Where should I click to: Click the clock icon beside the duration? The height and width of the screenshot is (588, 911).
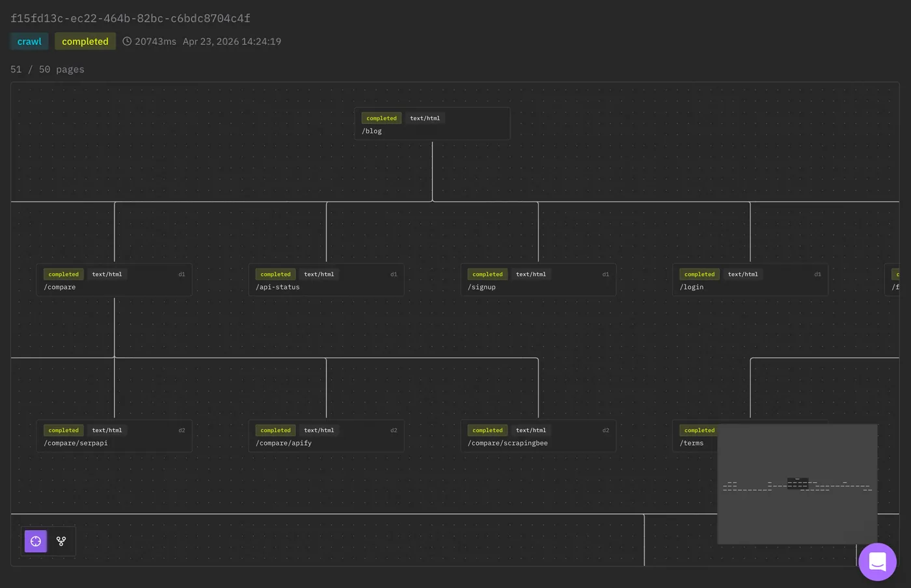128,41
